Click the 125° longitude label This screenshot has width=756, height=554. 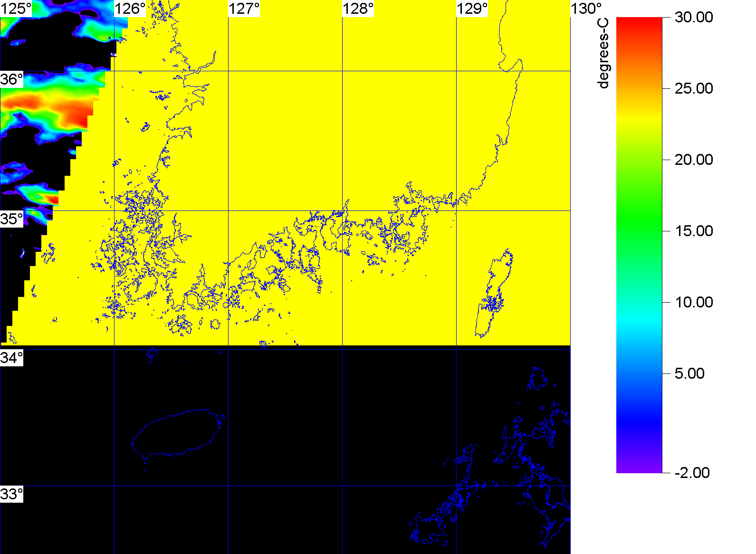coord(16,9)
